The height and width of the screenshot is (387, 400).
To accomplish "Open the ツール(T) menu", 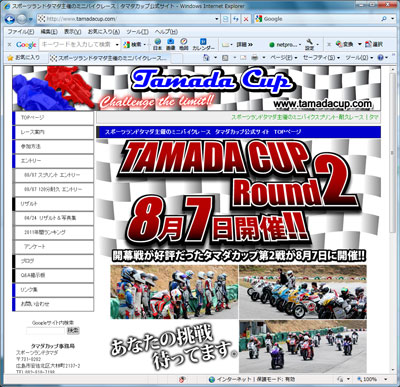I will pos(137,32).
